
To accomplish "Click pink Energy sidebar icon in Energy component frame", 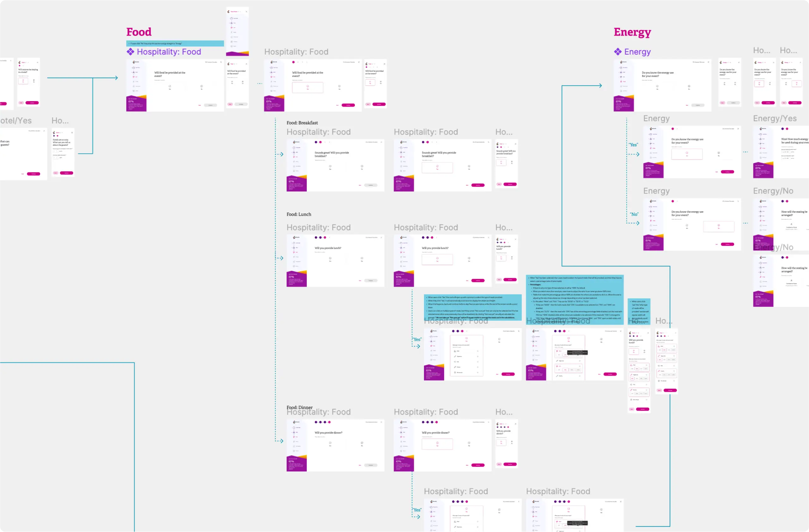I will coord(622,81).
